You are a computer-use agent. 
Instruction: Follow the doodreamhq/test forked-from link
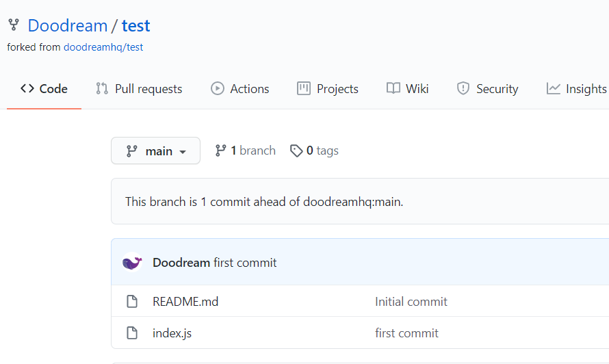pos(103,47)
